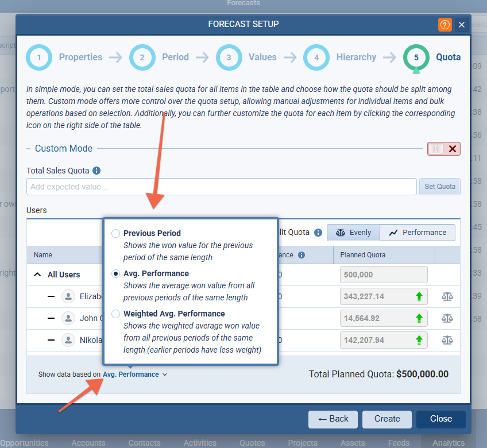Click balance scale icon in Elizabeth's row
Screen dimensions: 487x448
tap(447, 296)
